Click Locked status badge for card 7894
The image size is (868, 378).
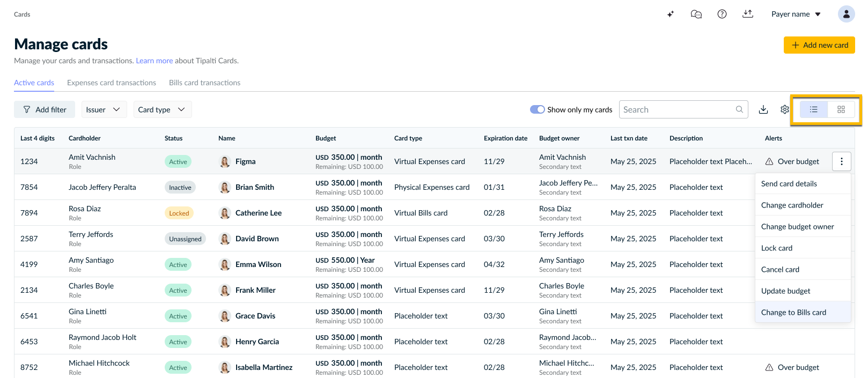[179, 213]
